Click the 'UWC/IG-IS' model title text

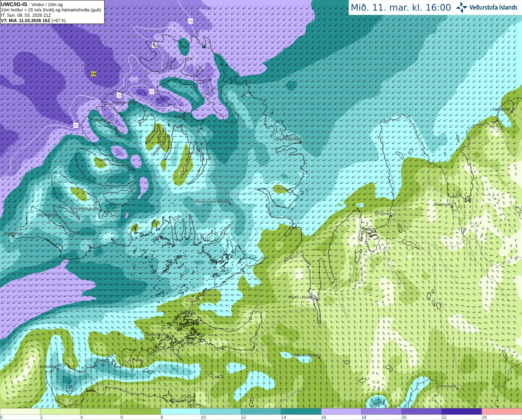[14, 4]
